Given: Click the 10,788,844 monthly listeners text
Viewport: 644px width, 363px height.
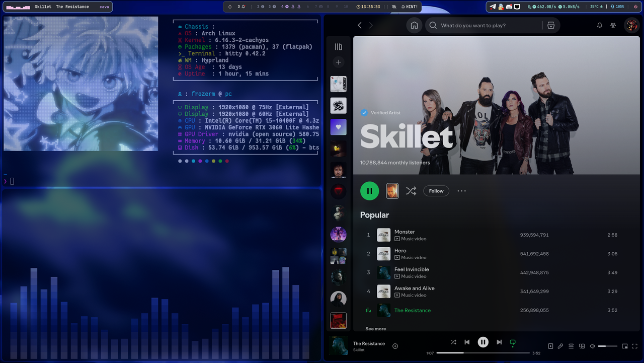Looking at the screenshot, I should (395, 163).
